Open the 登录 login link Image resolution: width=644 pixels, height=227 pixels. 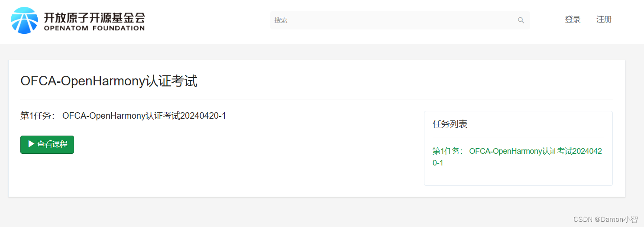click(x=573, y=19)
